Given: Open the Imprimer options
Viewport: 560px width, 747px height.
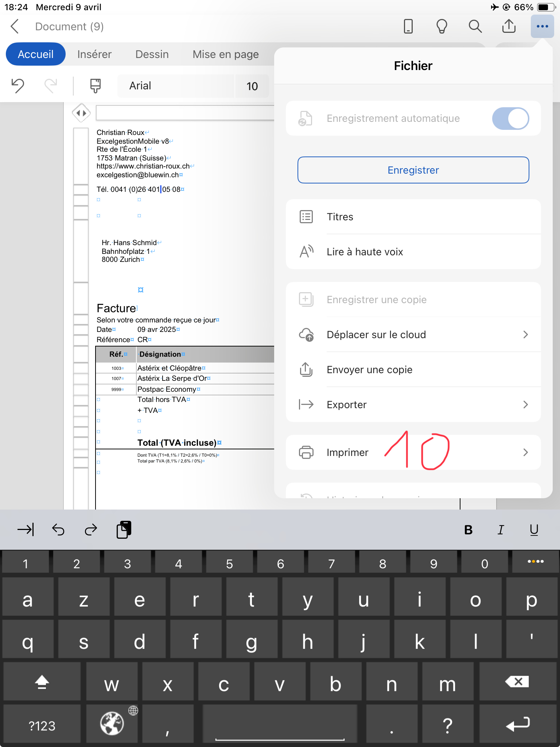Looking at the screenshot, I should [413, 452].
